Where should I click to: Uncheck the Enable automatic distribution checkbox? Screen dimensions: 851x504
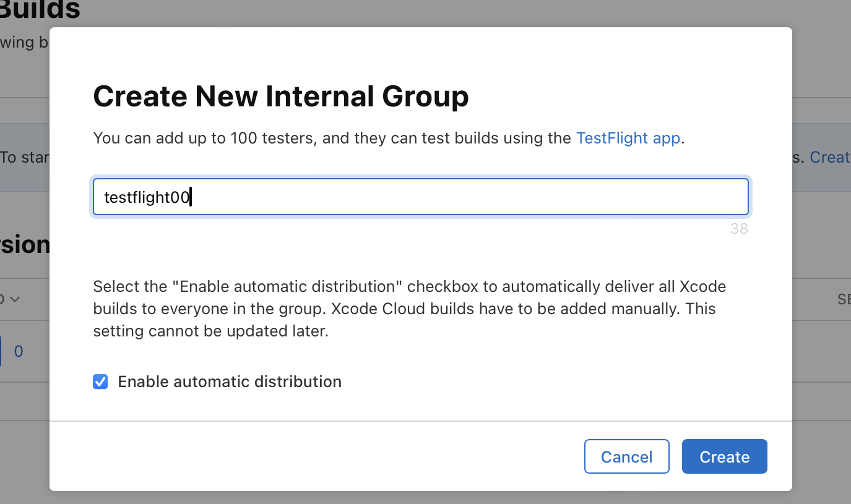click(100, 382)
